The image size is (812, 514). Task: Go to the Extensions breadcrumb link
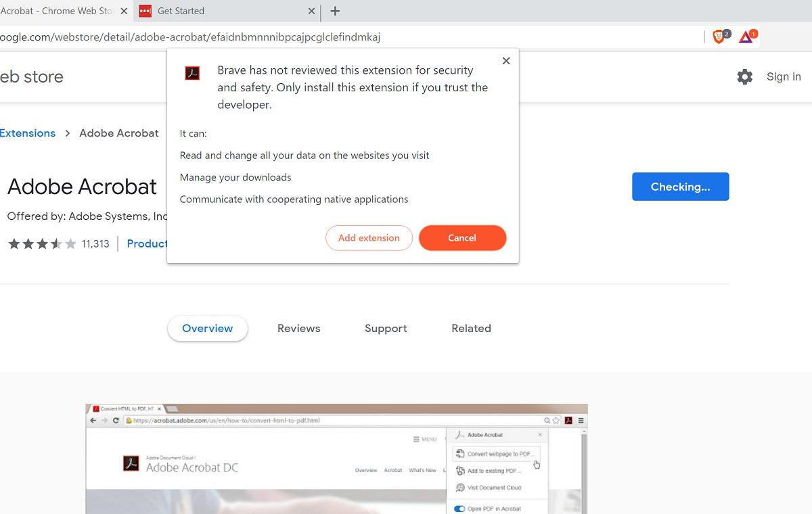tap(28, 133)
